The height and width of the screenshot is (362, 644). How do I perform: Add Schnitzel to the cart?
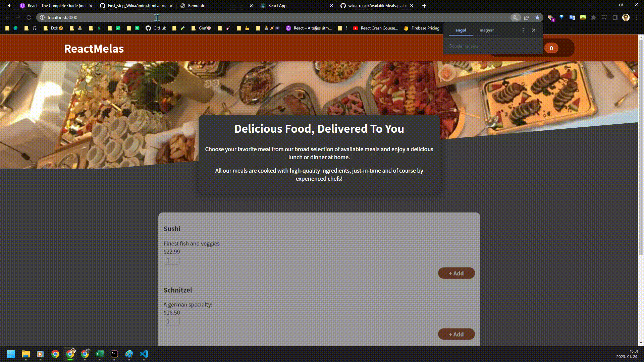[456, 334]
